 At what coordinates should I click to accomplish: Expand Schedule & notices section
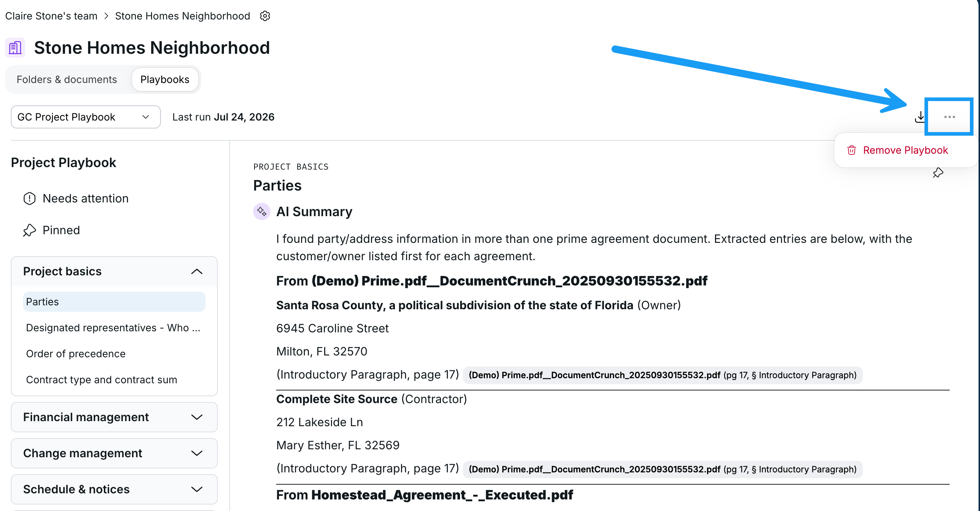(x=114, y=489)
